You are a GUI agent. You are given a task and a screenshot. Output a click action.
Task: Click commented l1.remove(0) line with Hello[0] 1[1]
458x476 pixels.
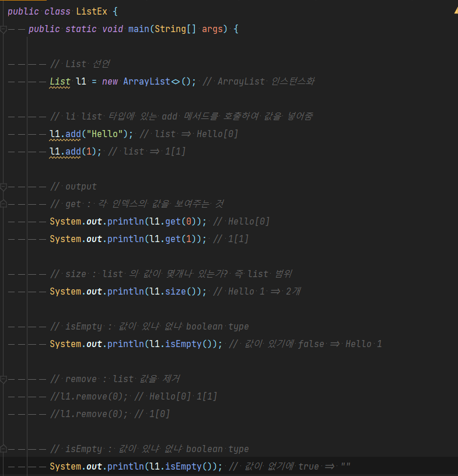pos(134,397)
